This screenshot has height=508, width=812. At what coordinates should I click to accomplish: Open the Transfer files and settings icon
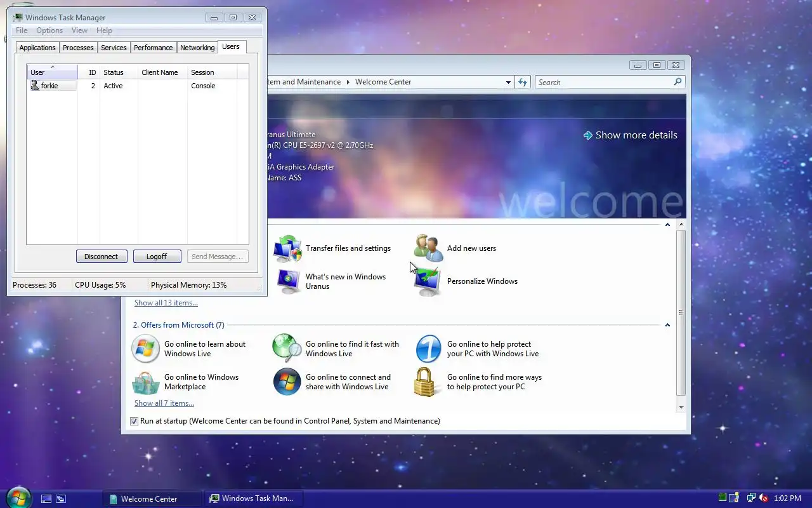pyautogui.click(x=287, y=248)
